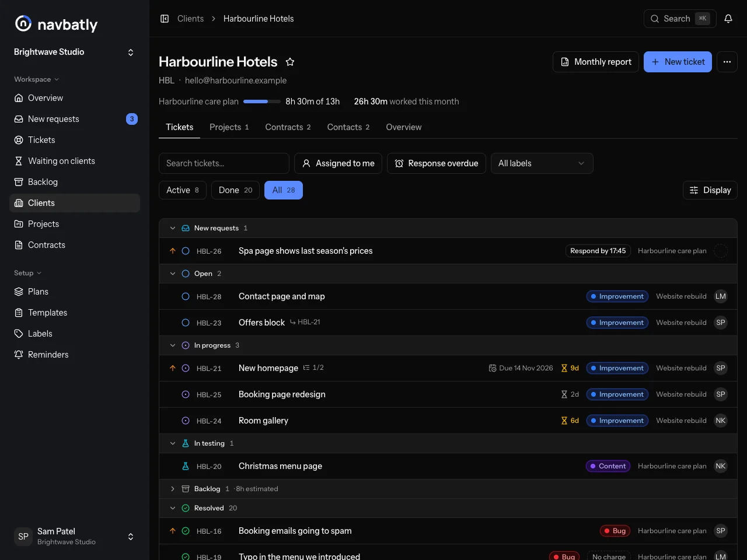Collapse the New requests group

173,228
